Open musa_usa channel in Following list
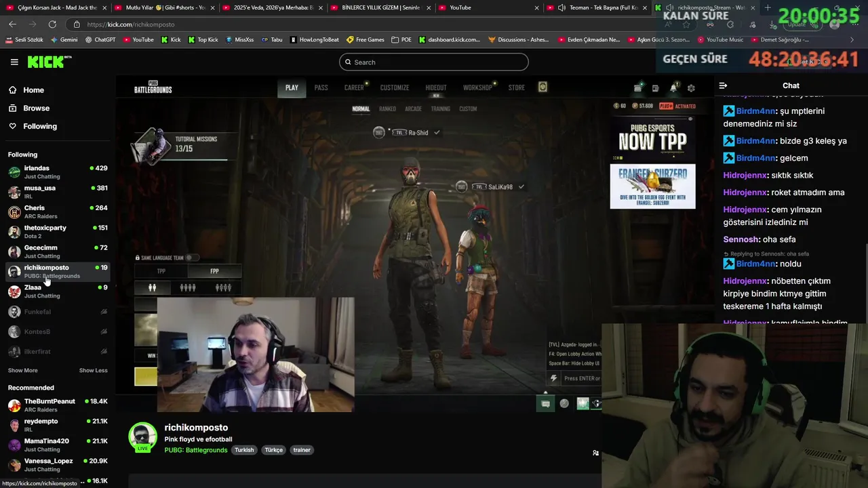Image resolution: width=868 pixels, height=488 pixels. tap(58, 192)
